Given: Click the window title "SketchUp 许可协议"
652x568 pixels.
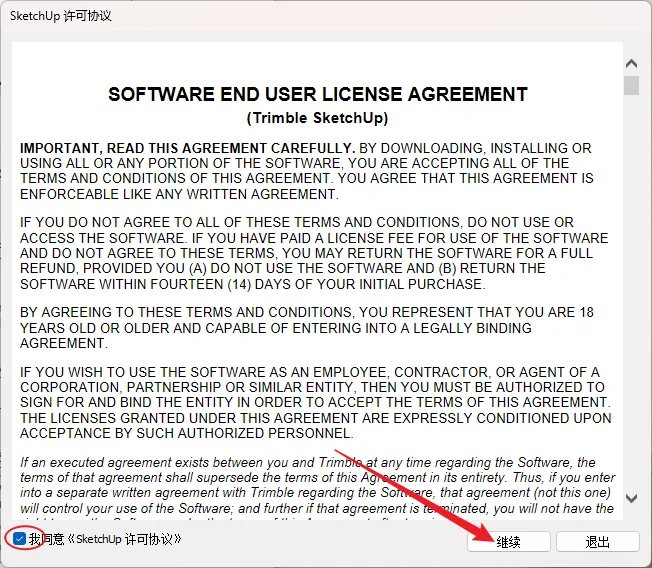Looking at the screenshot, I should (61, 16).
